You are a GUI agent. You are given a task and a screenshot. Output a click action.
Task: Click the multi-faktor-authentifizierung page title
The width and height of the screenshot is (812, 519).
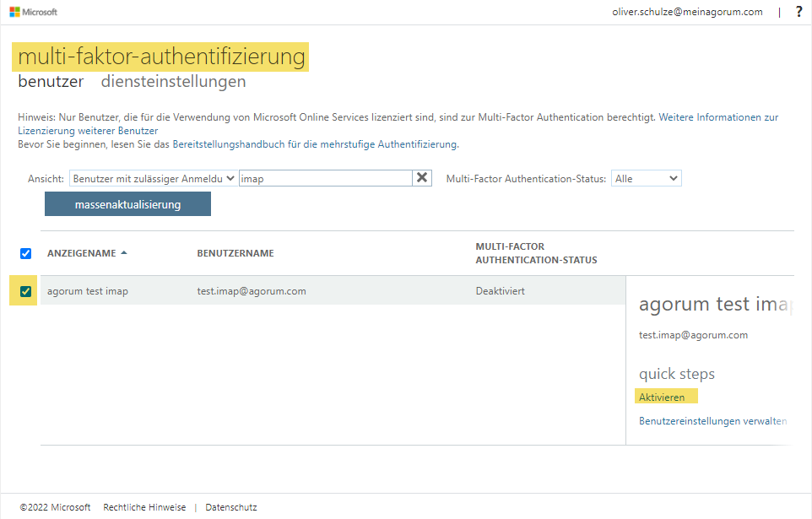[161, 57]
